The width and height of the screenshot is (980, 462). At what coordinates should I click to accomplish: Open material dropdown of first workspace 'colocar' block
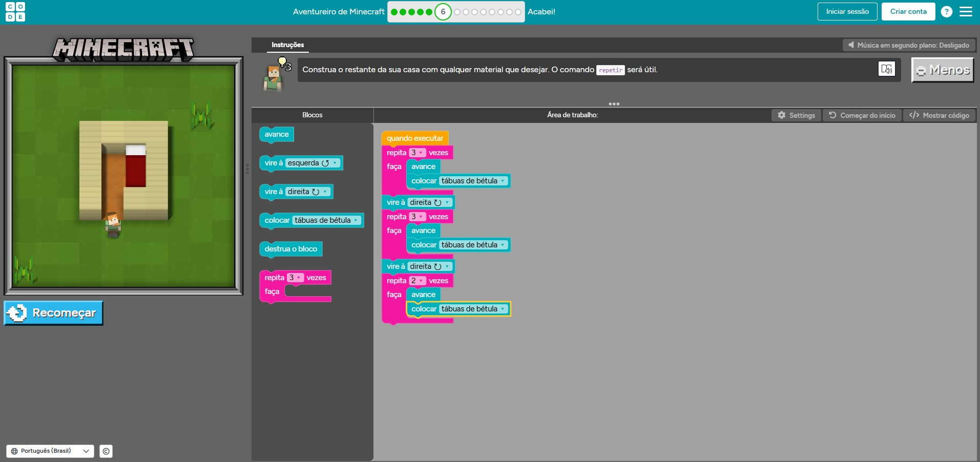[473, 181]
